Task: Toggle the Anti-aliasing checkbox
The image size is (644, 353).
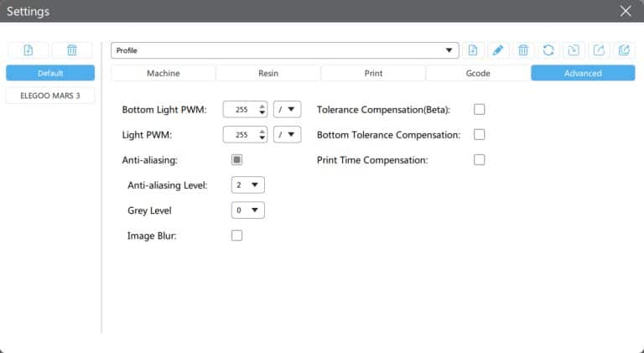Action: pyautogui.click(x=236, y=159)
